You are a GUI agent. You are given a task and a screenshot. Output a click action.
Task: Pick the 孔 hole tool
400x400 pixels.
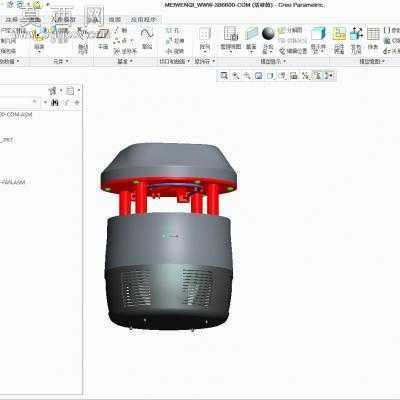coord(174,31)
